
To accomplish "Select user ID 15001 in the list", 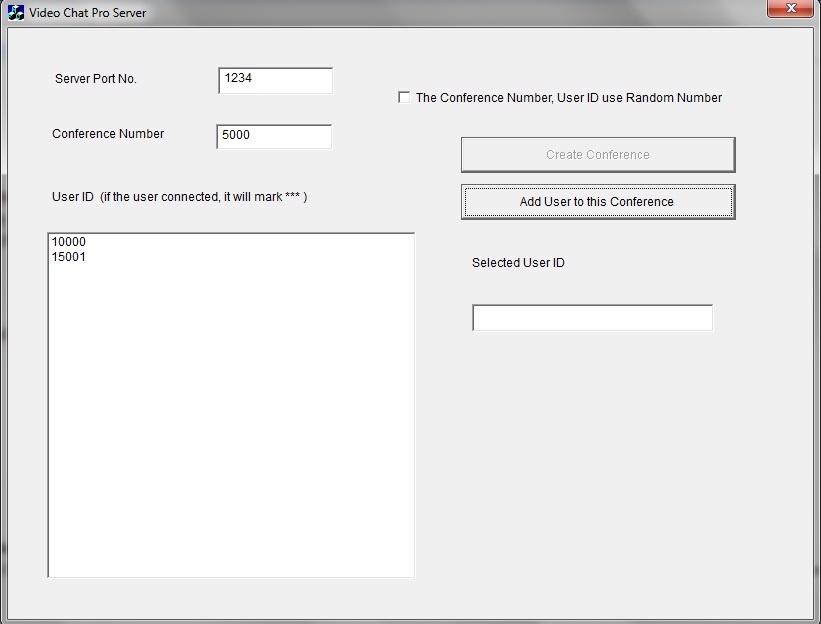I will (69, 257).
